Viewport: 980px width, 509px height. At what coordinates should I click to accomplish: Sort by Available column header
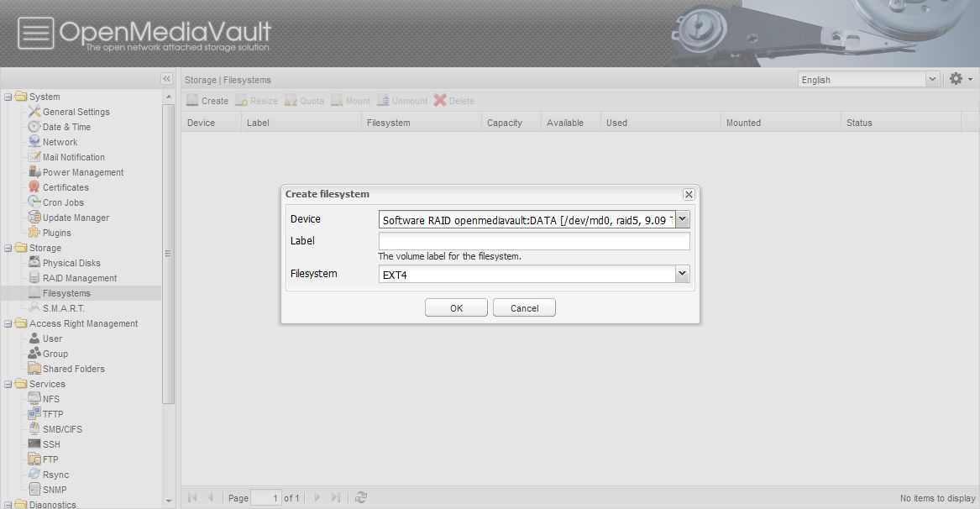[571, 123]
